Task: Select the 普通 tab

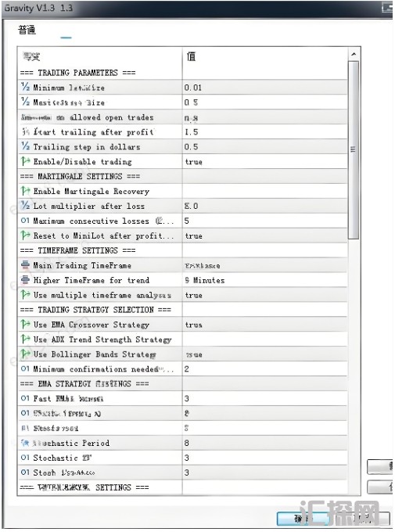Action: tap(27, 30)
